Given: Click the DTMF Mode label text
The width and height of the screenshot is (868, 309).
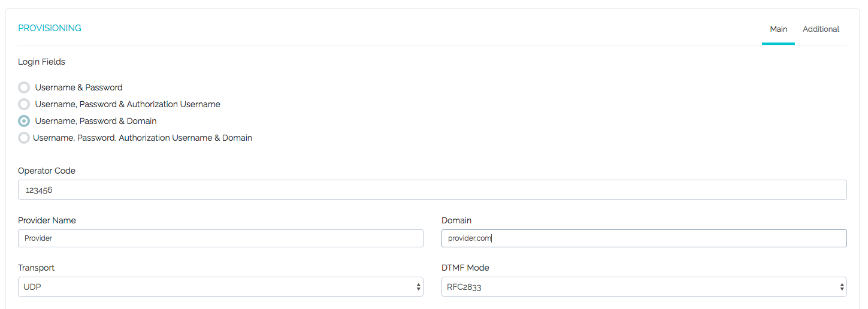Looking at the screenshot, I should [x=465, y=268].
